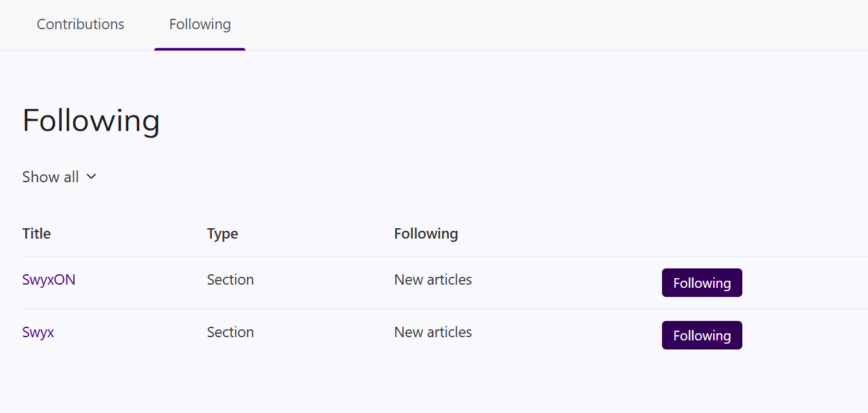Open the SwyxON section link
The image size is (868, 413).
pos(49,280)
